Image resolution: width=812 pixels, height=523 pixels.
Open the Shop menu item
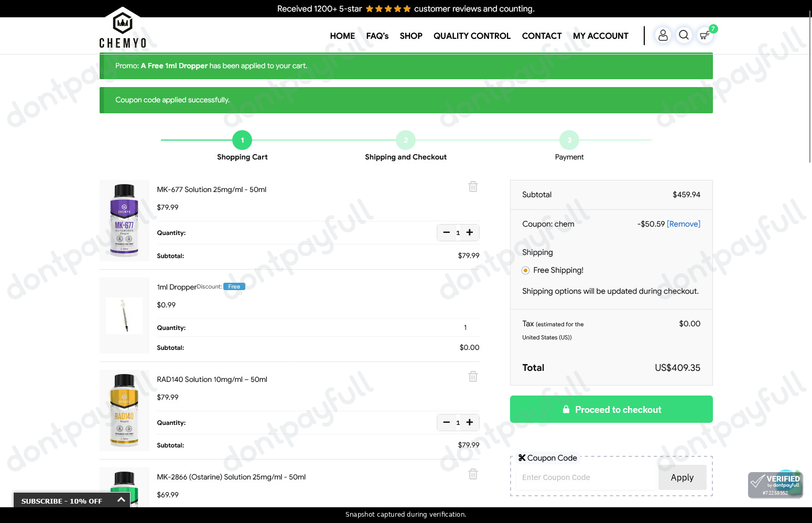410,36
